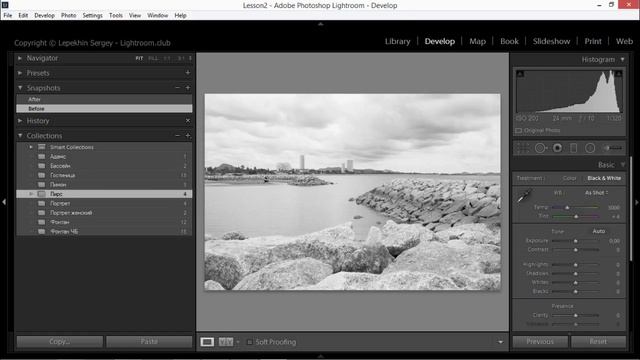Expand the Navigator panel

(x=20, y=58)
